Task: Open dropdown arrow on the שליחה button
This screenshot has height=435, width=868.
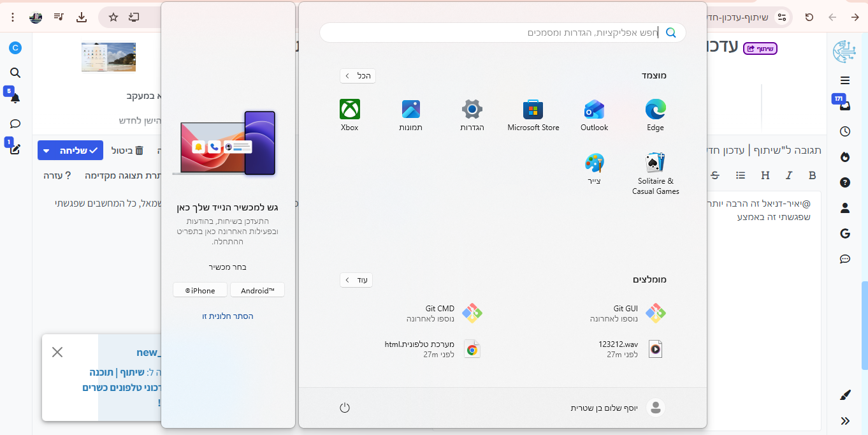Action: [x=46, y=151]
